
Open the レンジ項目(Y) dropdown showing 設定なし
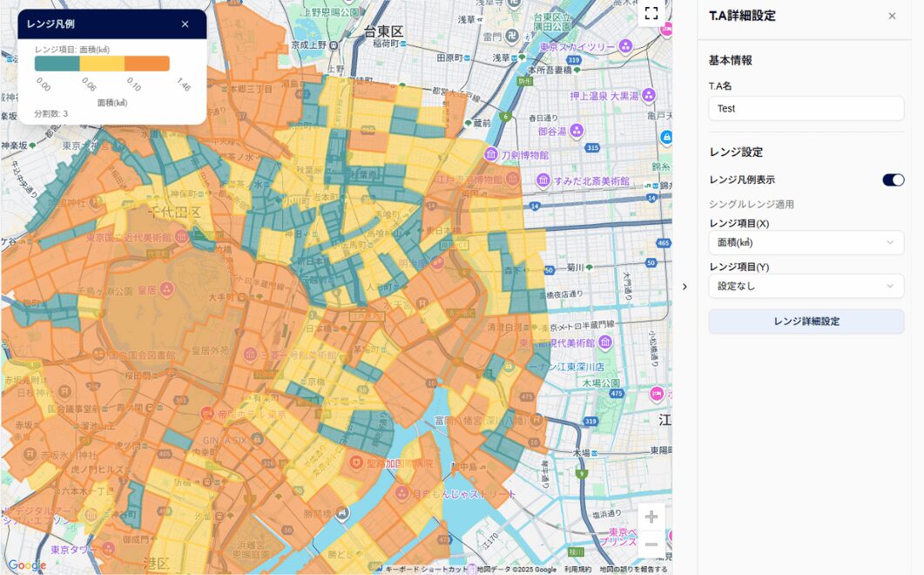click(806, 286)
